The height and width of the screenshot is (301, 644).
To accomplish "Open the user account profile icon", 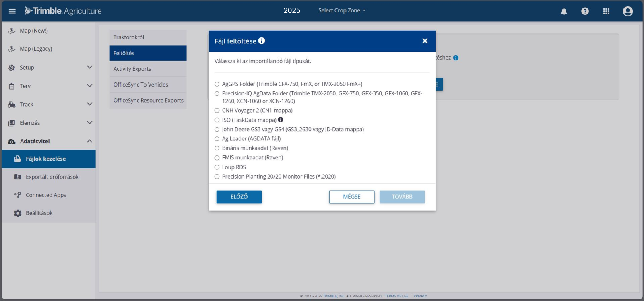I will click(x=627, y=11).
